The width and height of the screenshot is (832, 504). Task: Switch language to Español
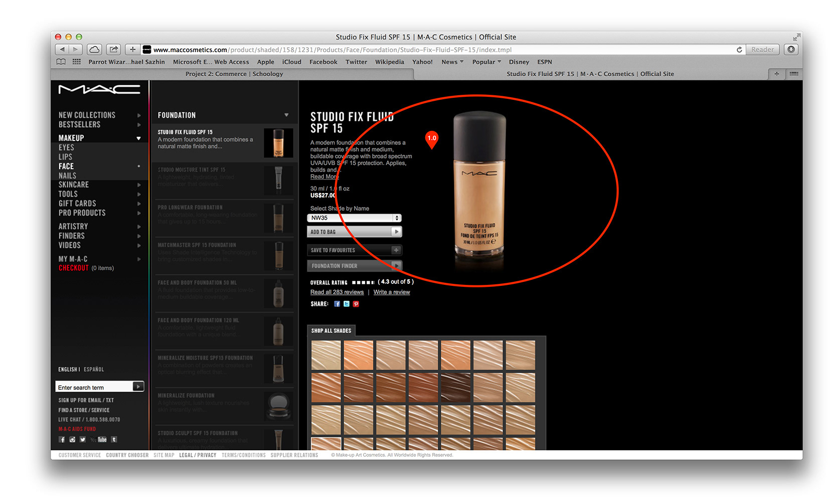coord(94,370)
